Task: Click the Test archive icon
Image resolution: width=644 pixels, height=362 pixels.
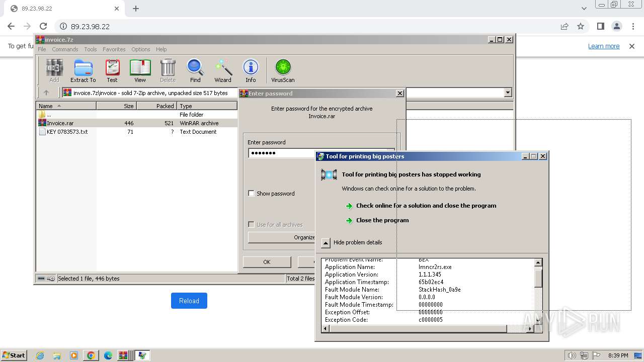Action: click(112, 70)
